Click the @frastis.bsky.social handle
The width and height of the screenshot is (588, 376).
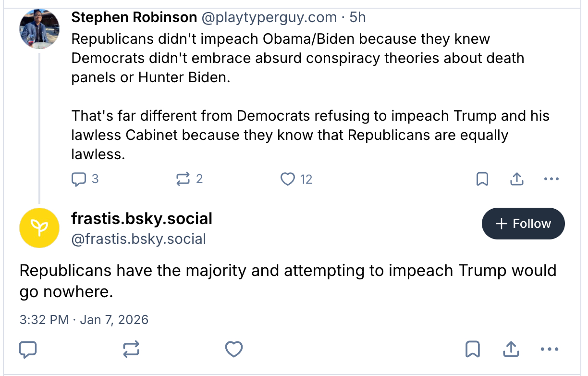pos(138,239)
